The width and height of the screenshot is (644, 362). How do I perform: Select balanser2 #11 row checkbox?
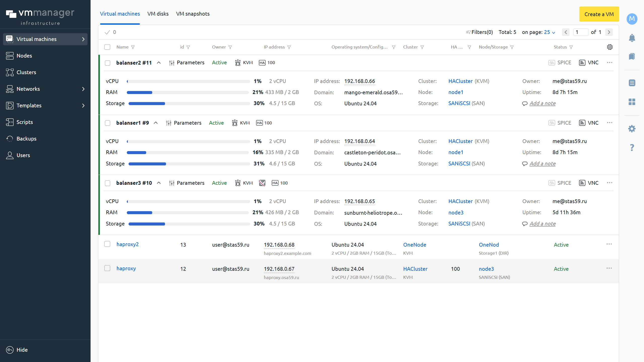click(x=107, y=63)
